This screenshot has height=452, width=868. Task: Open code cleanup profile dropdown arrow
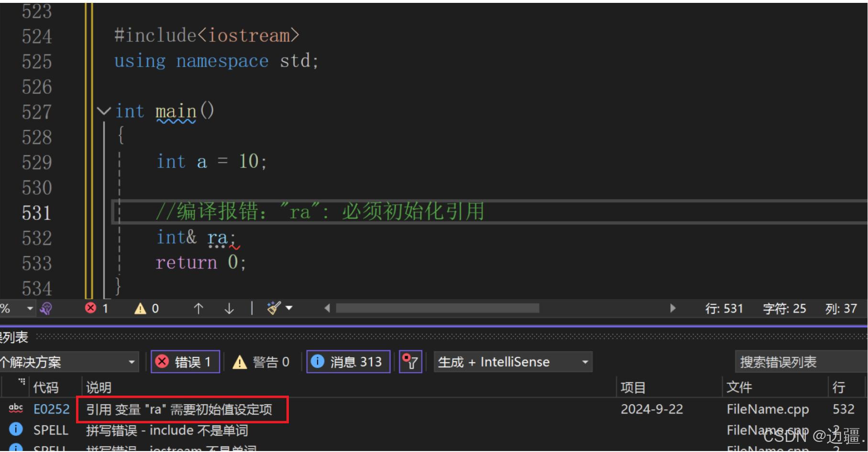(x=289, y=308)
